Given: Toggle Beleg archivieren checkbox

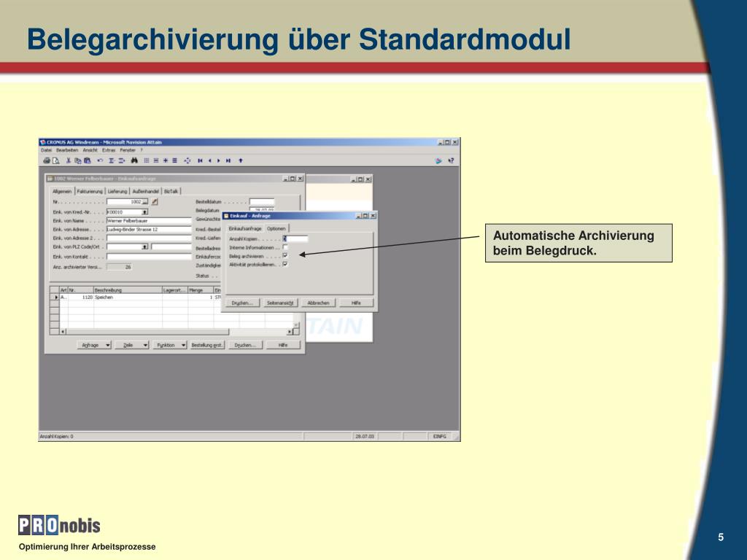Looking at the screenshot, I should (x=285, y=256).
